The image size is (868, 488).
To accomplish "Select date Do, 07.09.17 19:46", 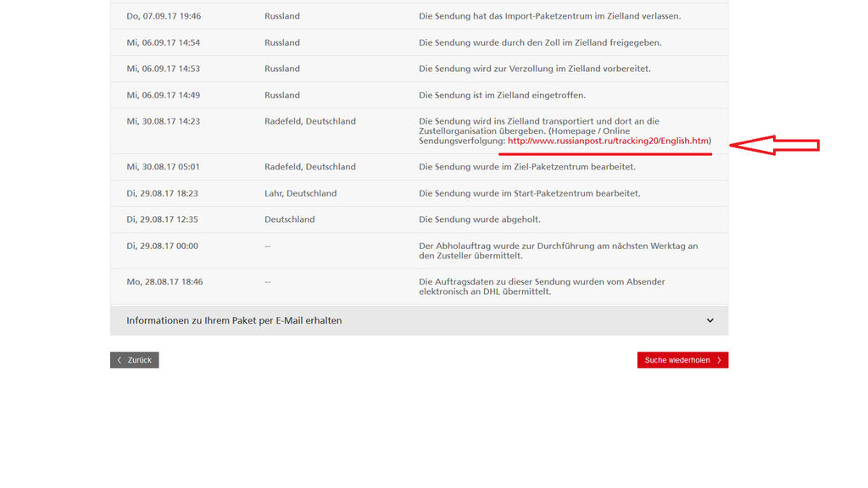I will tap(164, 16).
